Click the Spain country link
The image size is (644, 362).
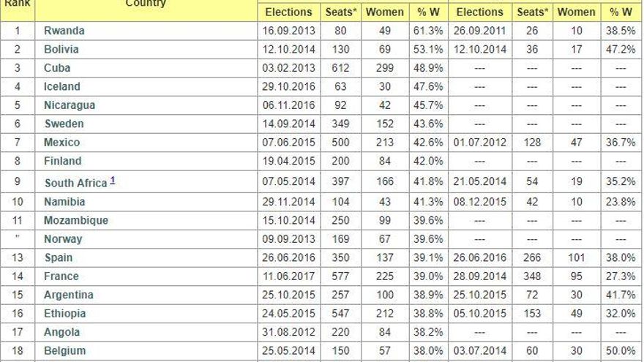click(x=59, y=258)
